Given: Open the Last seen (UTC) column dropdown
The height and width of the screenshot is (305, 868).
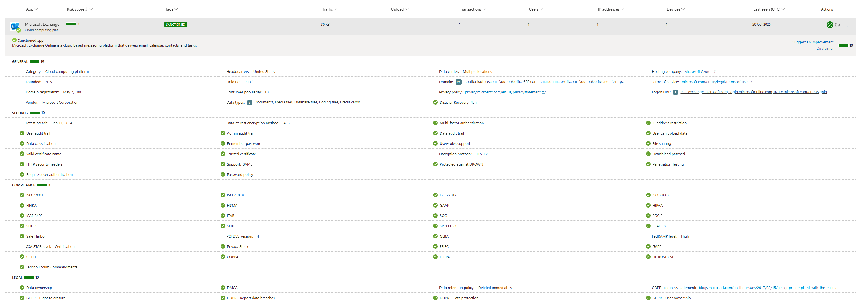Looking at the screenshot, I should 783,9.
